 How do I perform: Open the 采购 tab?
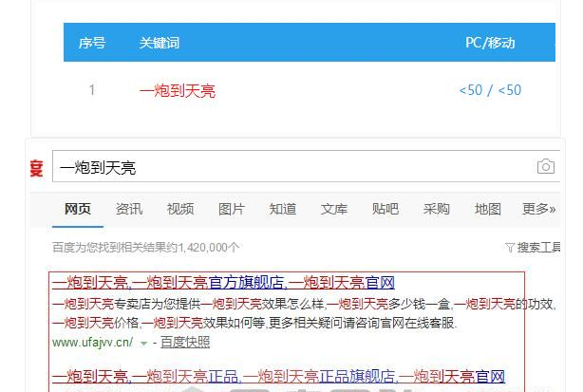tap(437, 209)
